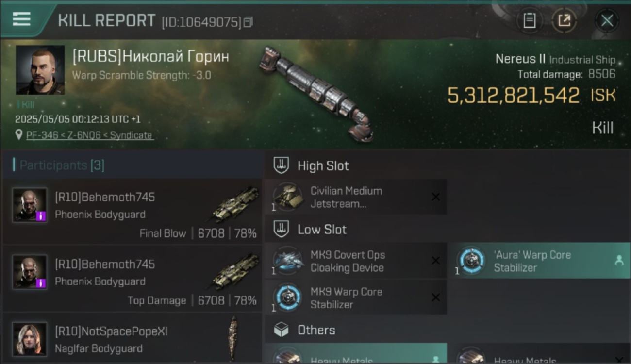The image size is (631, 364).
Task: Click the High Slot section icon
Action: click(281, 165)
